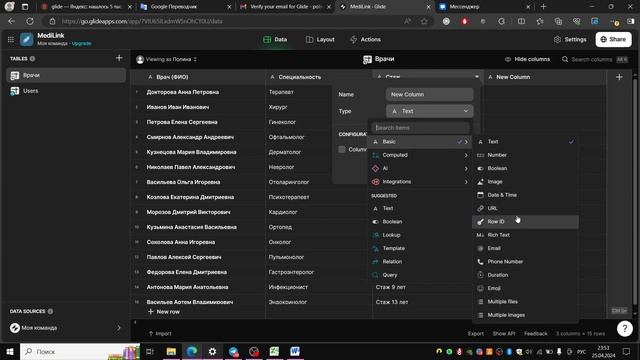Choose suggested Relation type
The image size is (640, 360).
420,262
